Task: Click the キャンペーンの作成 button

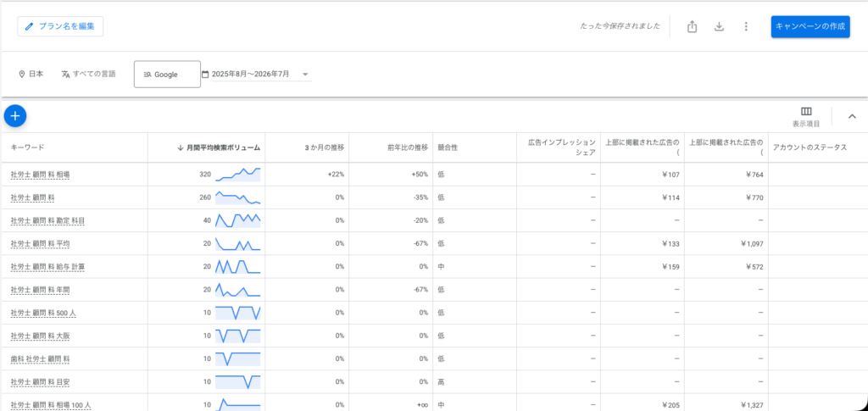Action: [x=810, y=26]
